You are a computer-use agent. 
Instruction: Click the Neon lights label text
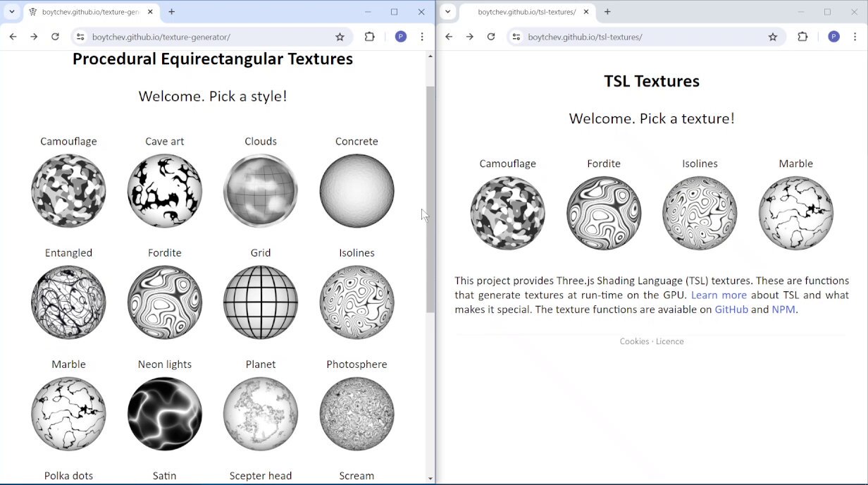(x=165, y=364)
